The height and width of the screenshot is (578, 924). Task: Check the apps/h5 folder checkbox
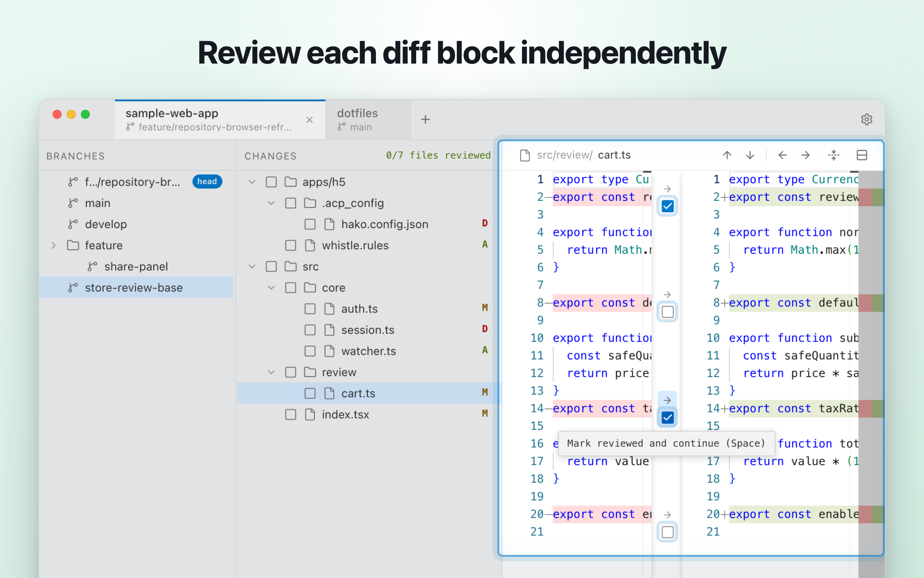271,182
